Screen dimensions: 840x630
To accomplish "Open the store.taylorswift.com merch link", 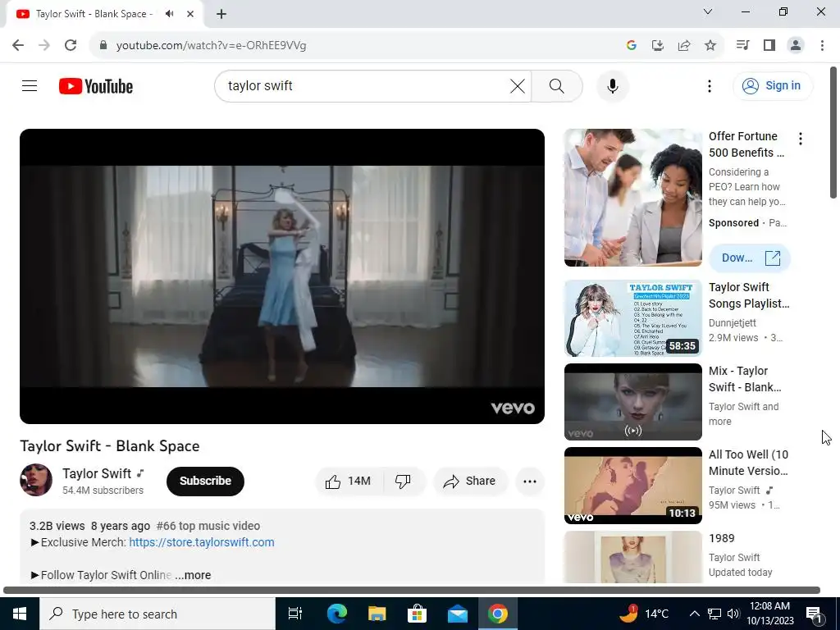I will [202, 542].
